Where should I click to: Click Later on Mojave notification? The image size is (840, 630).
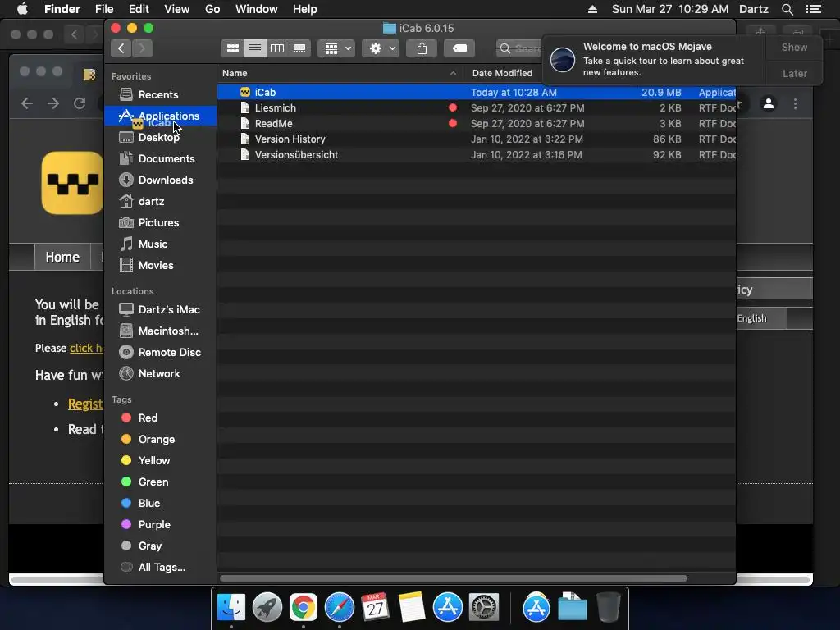(794, 73)
